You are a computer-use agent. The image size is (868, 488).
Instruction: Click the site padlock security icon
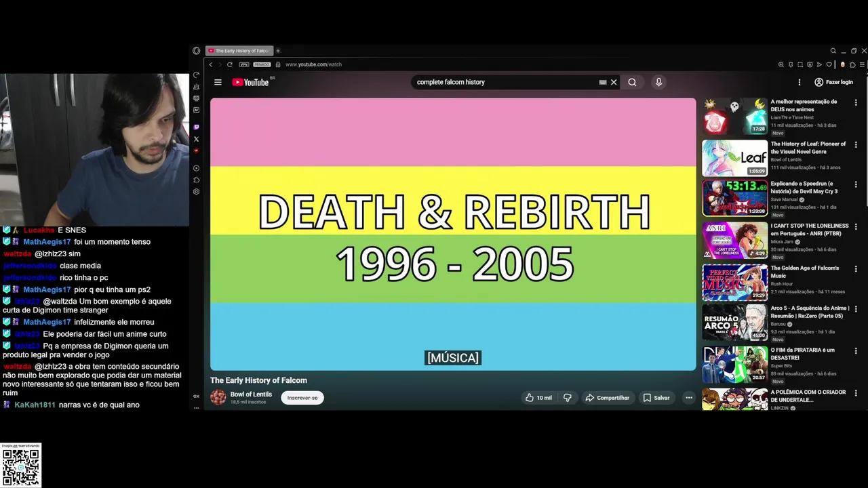[x=277, y=64]
